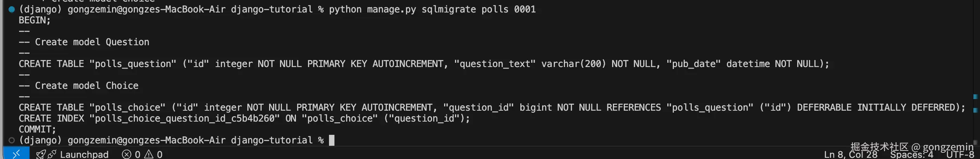Click the CREATE TABLE "polls_question" output line
The width and height of the screenshot is (980, 159).
click(424, 64)
